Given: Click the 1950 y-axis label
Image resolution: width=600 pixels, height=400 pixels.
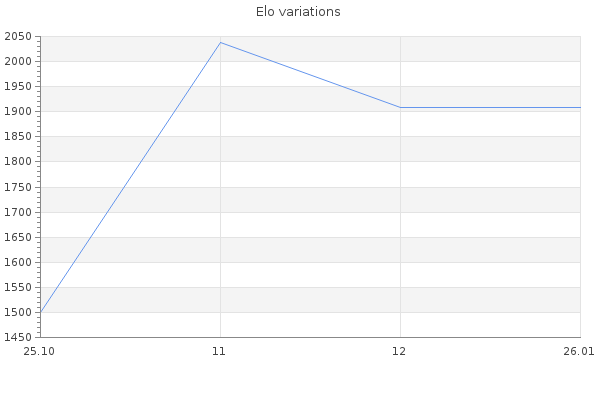Looking at the screenshot, I should click(18, 87).
